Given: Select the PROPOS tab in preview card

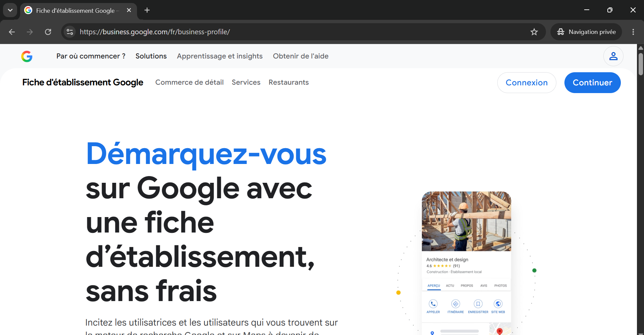Looking at the screenshot, I should click(x=467, y=286).
